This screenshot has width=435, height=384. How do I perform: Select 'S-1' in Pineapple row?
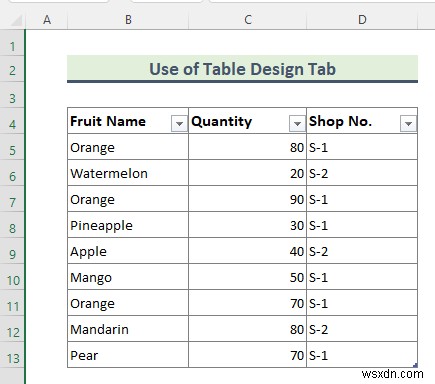pos(362,225)
